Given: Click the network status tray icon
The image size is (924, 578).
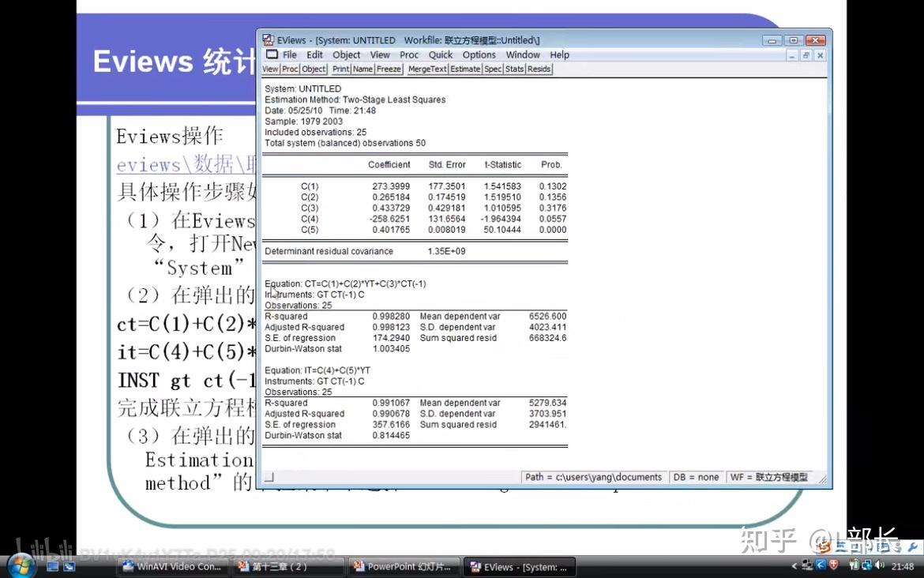Looking at the screenshot, I should (866, 565).
